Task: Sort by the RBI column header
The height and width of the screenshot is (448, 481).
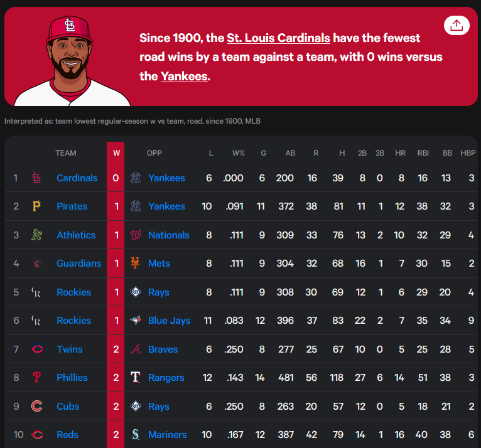Action: tap(423, 153)
